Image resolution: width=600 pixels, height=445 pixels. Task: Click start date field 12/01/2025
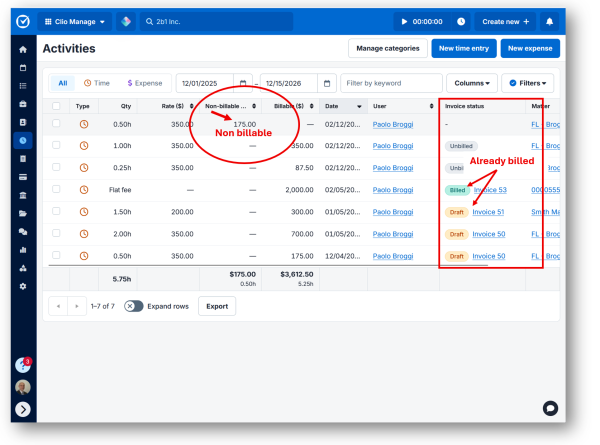tap(205, 83)
